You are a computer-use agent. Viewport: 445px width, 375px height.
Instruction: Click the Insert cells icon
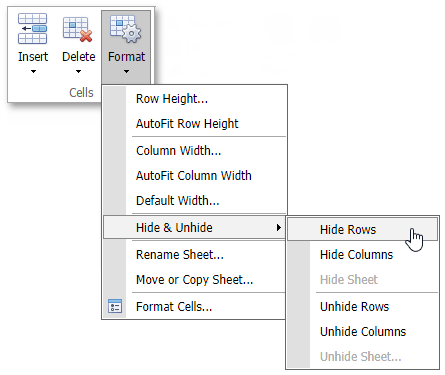[x=32, y=29]
